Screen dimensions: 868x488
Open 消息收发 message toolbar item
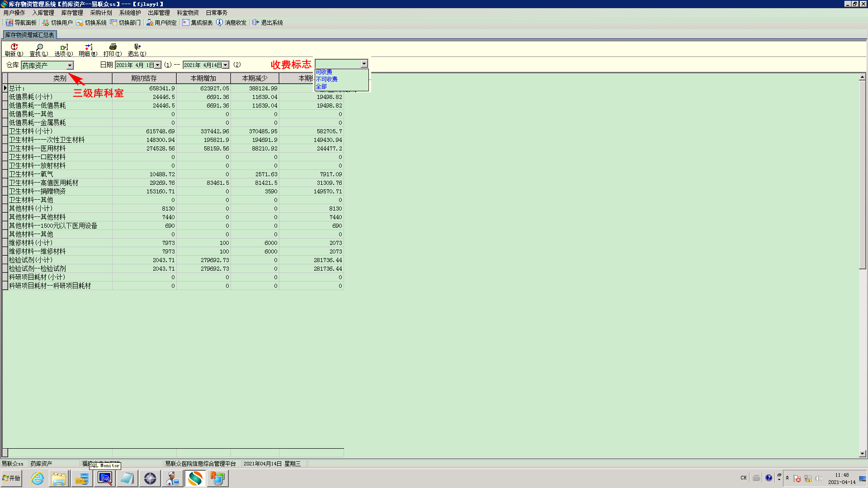click(x=231, y=23)
